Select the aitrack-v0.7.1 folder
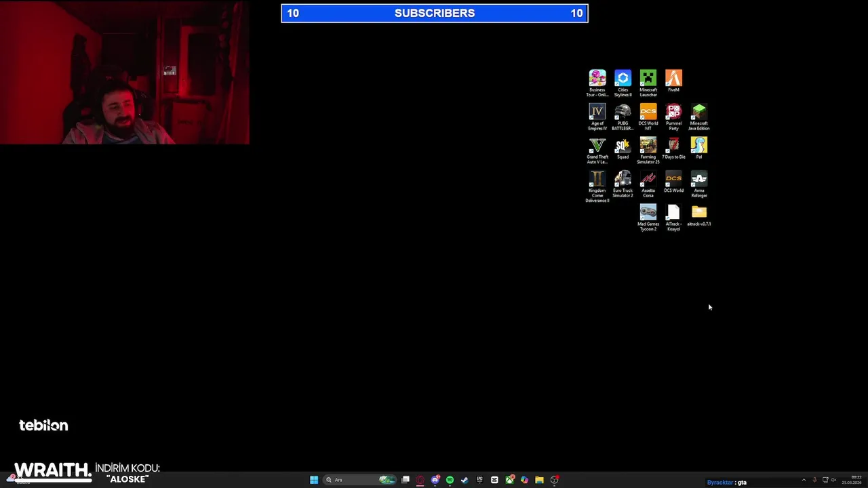The height and width of the screenshot is (488, 868). tap(699, 216)
